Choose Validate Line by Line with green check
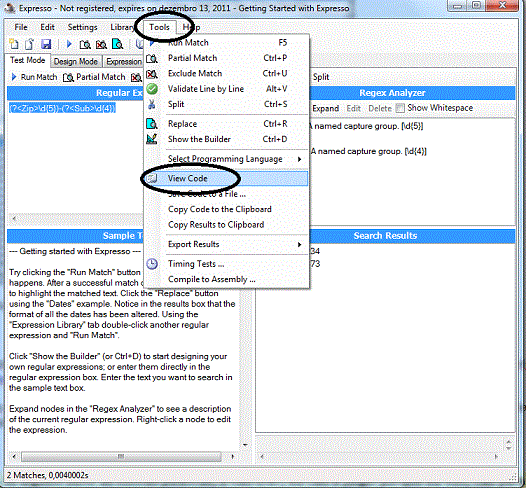526x488 pixels. point(225,89)
